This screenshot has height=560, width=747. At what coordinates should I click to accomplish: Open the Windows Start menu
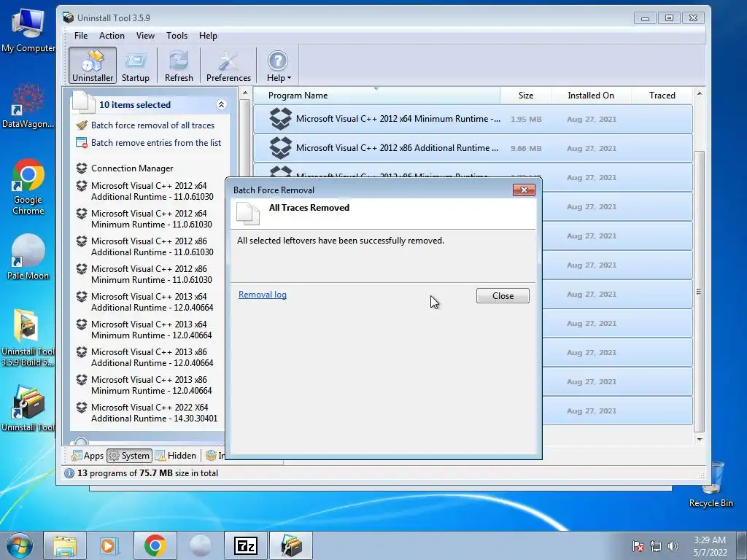19,545
